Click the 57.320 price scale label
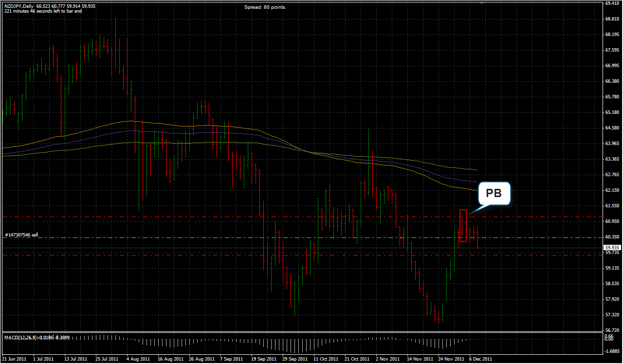This screenshot has width=623, height=364. pos(612,315)
